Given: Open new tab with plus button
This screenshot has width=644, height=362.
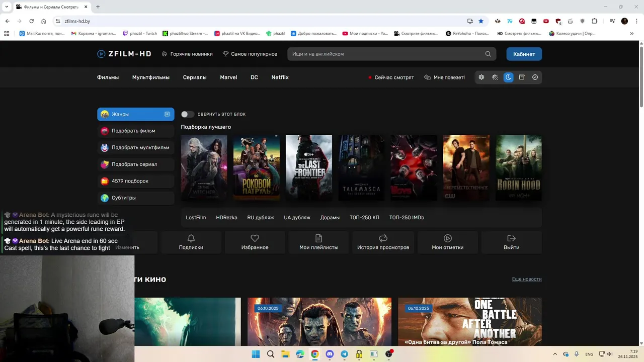Looking at the screenshot, I should (x=98, y=7).
